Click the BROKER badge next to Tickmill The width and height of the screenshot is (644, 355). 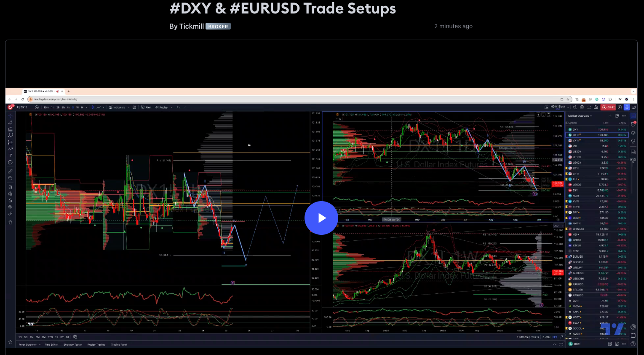[218, 26]
